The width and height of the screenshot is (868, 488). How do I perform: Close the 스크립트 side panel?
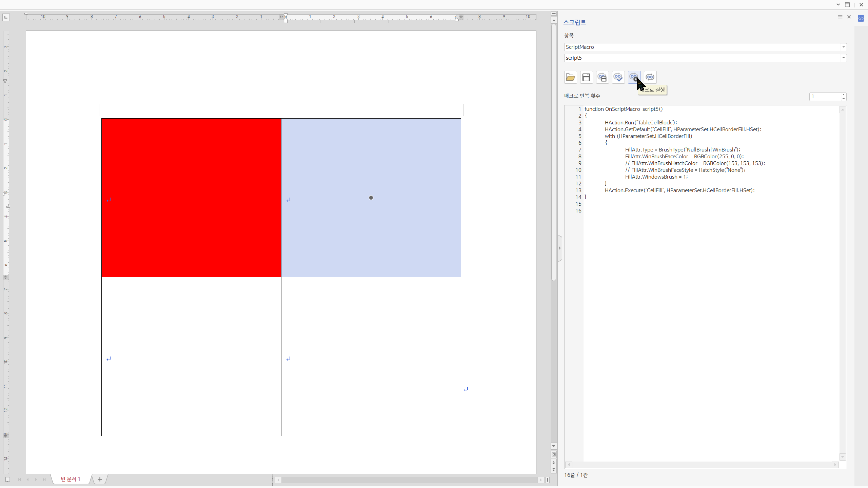(x=849, y=17)
